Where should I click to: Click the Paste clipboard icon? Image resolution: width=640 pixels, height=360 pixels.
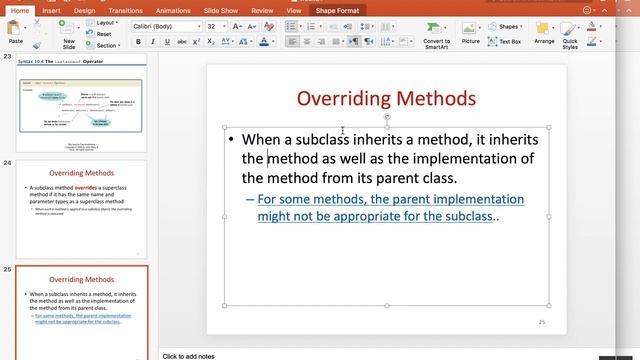(x=14, y=29)
